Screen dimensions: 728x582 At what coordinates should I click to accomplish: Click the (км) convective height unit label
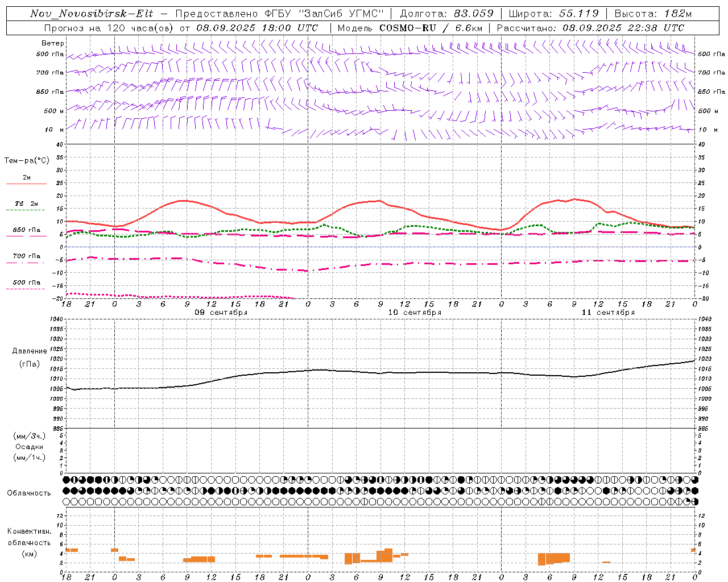[x=30, y=554]
